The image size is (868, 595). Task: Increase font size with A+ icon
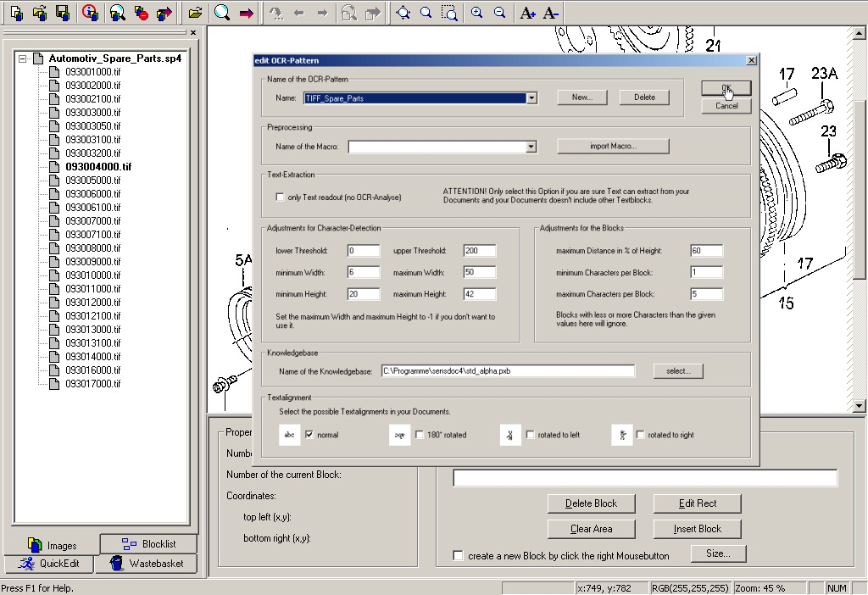pos(527,13)
